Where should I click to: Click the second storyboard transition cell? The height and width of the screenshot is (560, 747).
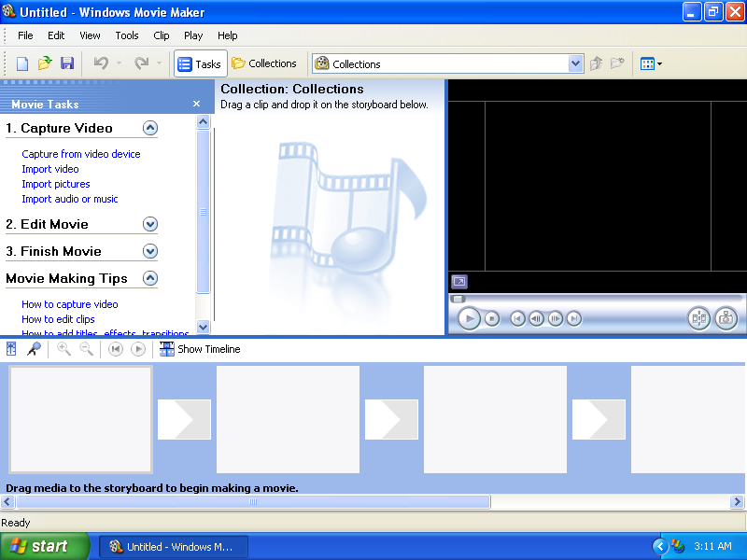coord(391,419)
